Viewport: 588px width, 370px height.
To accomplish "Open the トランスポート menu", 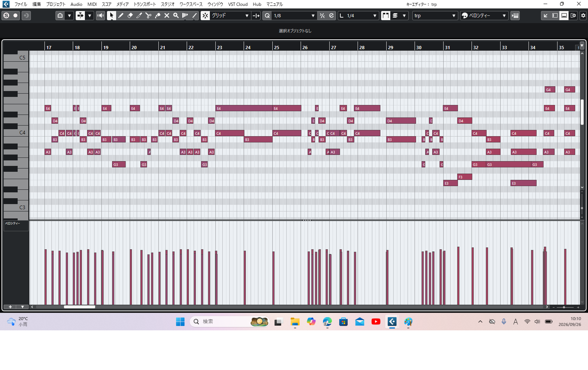I will [144, 4].
